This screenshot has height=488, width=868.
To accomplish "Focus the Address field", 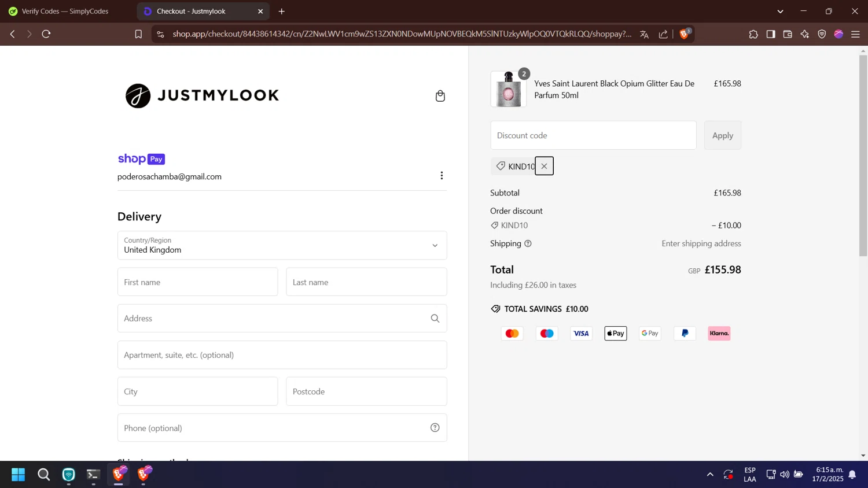I will tap(282, 319).
